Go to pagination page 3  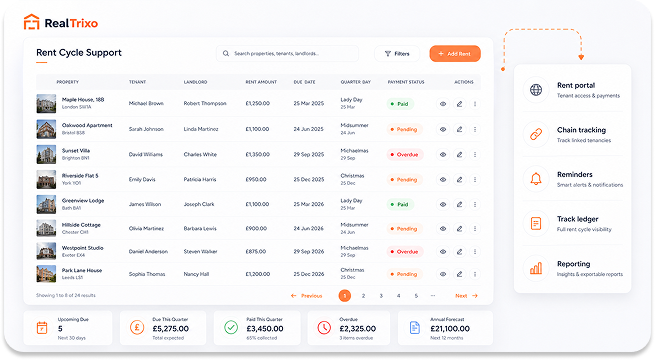pyautogui.click(x=381, y=296)
